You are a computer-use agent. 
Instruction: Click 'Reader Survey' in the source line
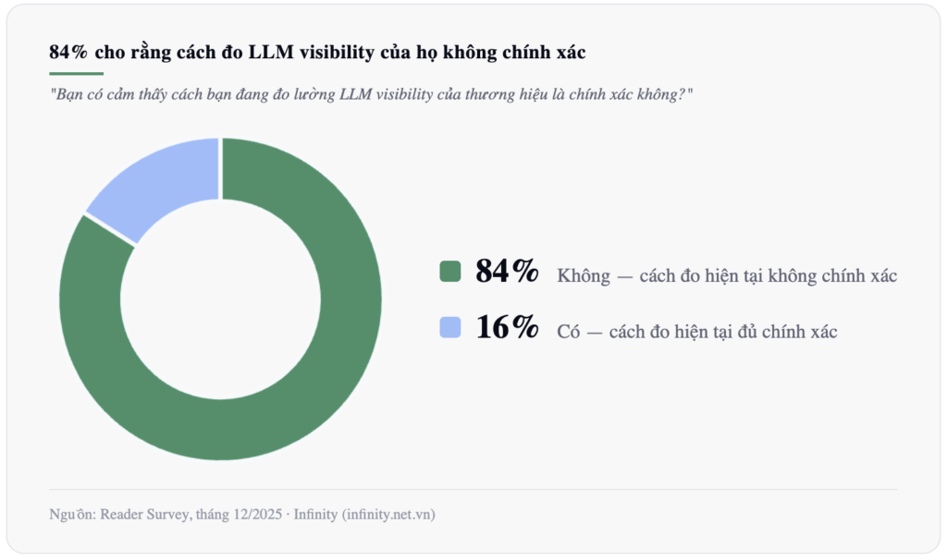click(145, 514)
